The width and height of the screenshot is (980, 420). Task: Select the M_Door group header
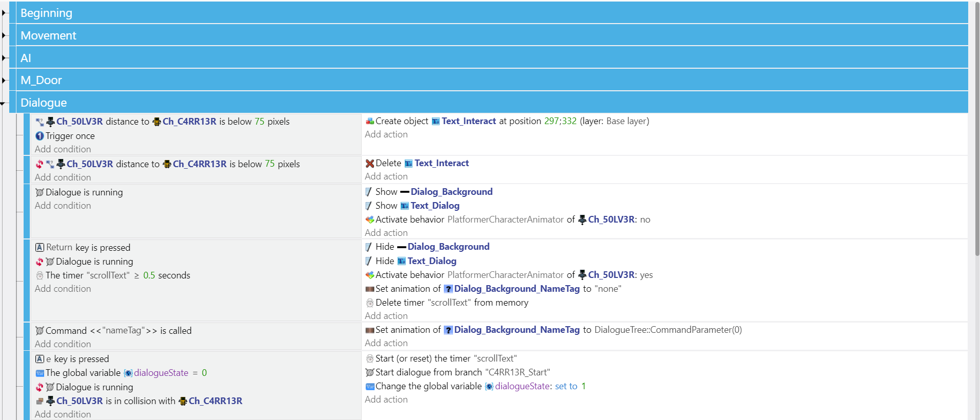[41, 80]
